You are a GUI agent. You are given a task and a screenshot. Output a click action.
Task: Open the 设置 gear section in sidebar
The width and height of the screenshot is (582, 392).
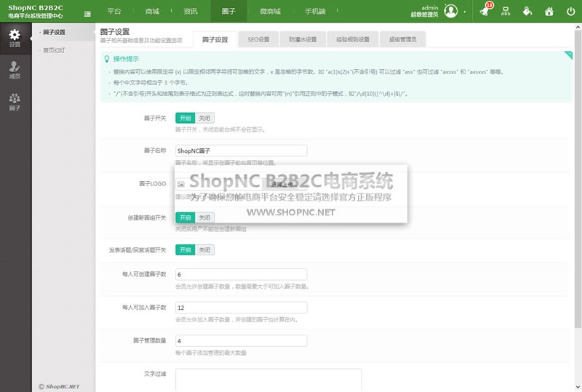[15, 39]
